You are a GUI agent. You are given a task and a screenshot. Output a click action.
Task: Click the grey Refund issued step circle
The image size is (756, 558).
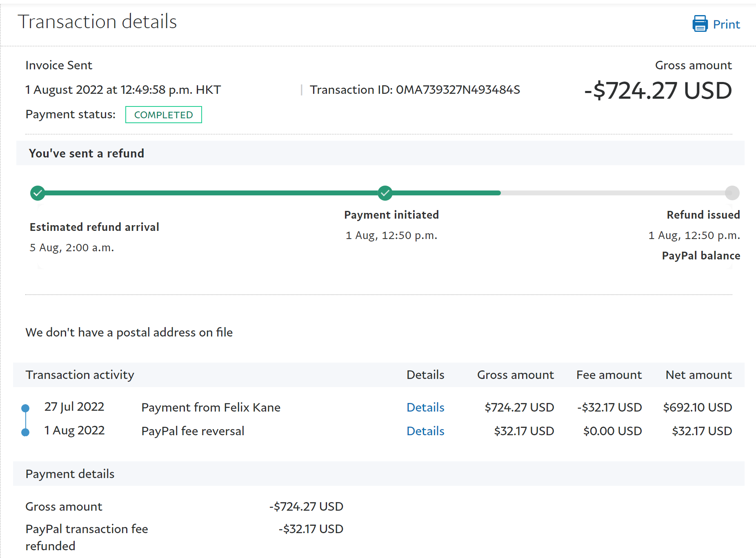coord(732,193)
